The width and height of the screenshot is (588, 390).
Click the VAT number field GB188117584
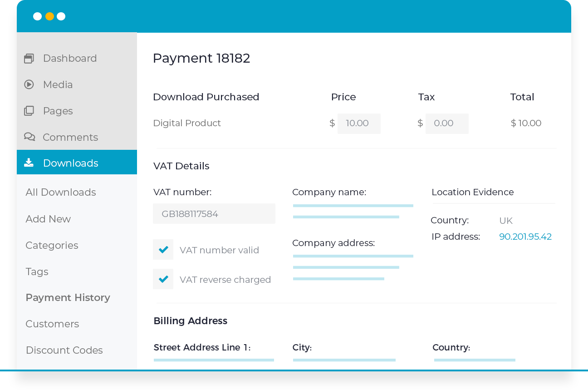[214, 213]
